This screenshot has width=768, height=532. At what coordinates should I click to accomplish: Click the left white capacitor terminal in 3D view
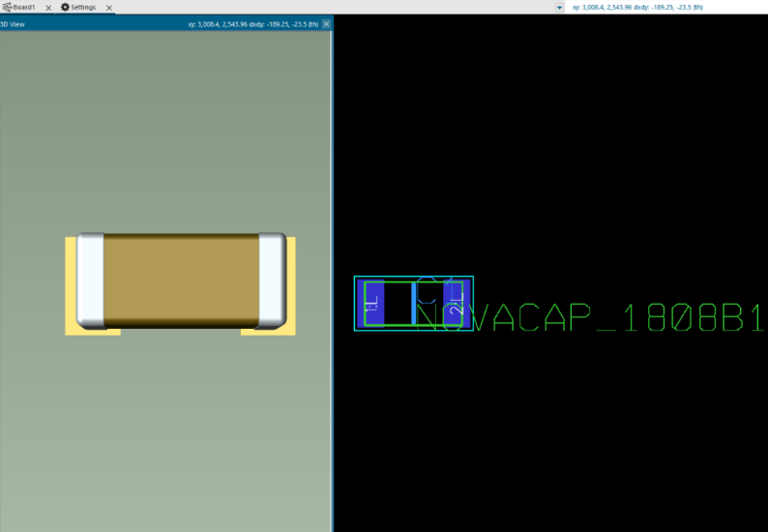91,281
